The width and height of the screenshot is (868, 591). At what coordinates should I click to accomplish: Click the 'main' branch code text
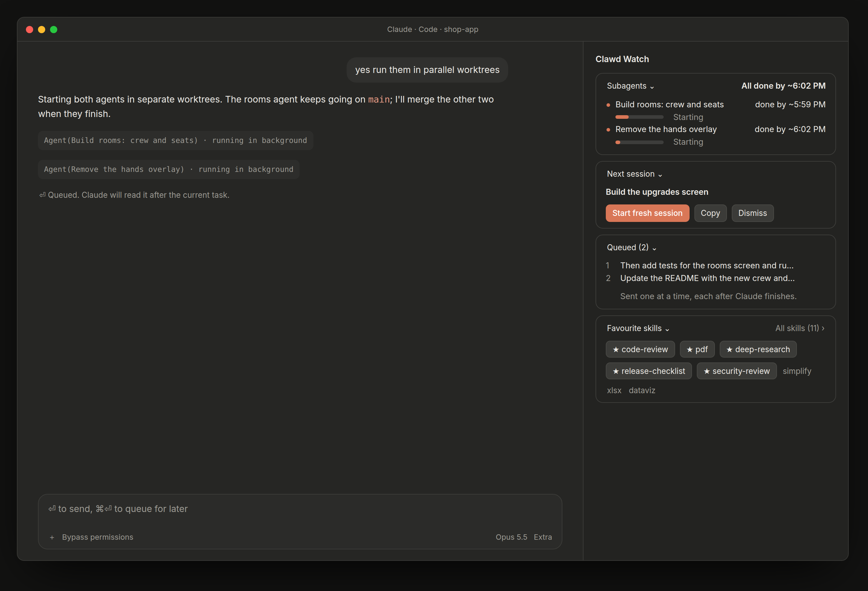pos(379,100)
